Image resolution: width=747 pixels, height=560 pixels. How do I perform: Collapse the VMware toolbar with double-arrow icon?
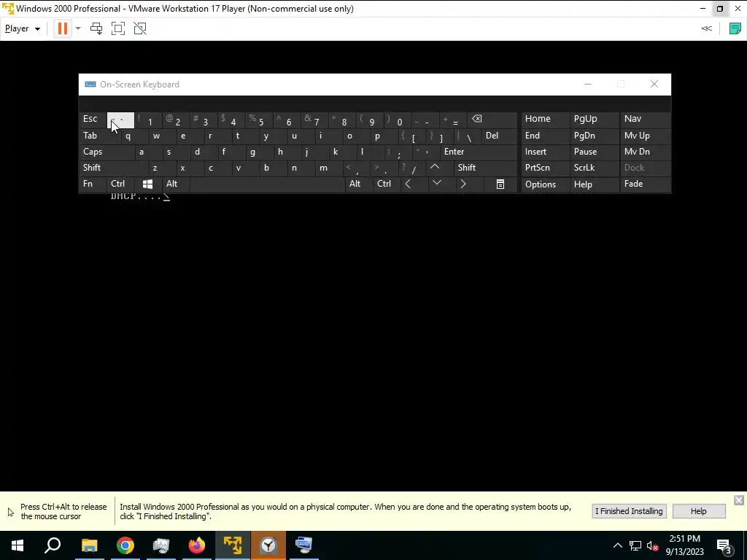click(x=706, y=28)
